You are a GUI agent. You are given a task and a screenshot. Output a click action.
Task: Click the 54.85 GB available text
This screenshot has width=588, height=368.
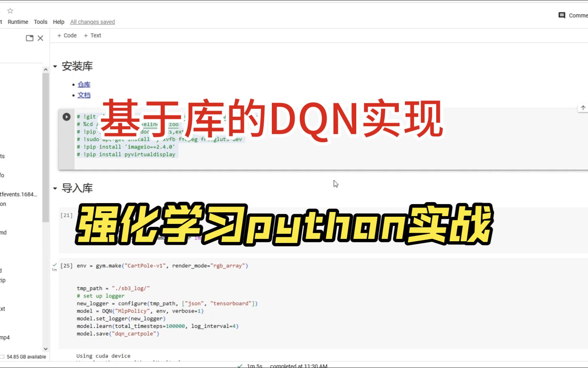click(x=26, y=357)
